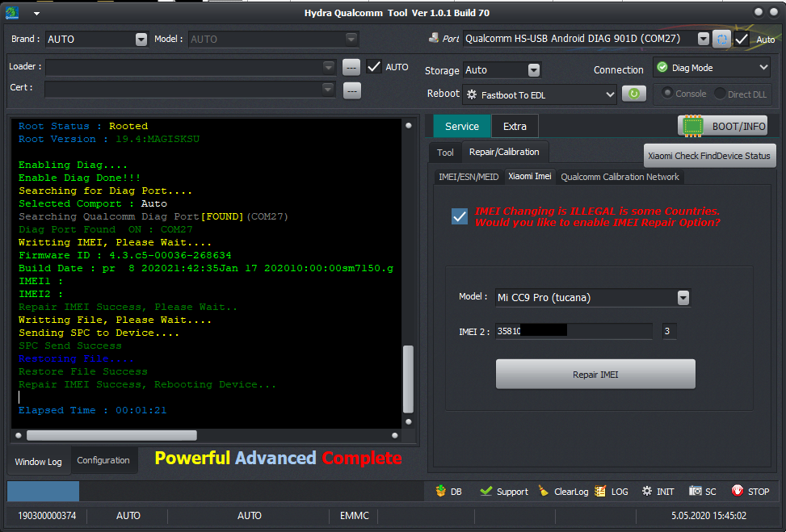Image resolution: width=786 pixels, height=532 pixels.
Task: Stop the operation with STOP icon
Action: [737, 491]
